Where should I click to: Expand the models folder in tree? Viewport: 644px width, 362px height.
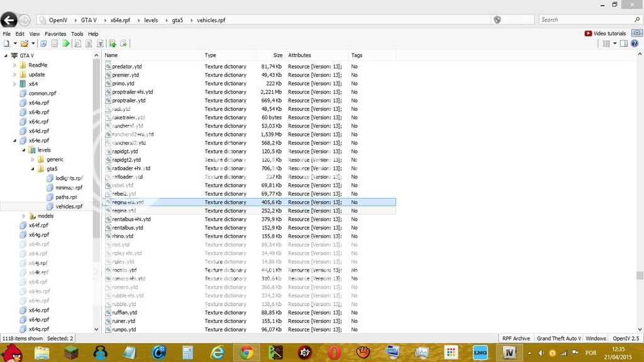coord(24,216)
